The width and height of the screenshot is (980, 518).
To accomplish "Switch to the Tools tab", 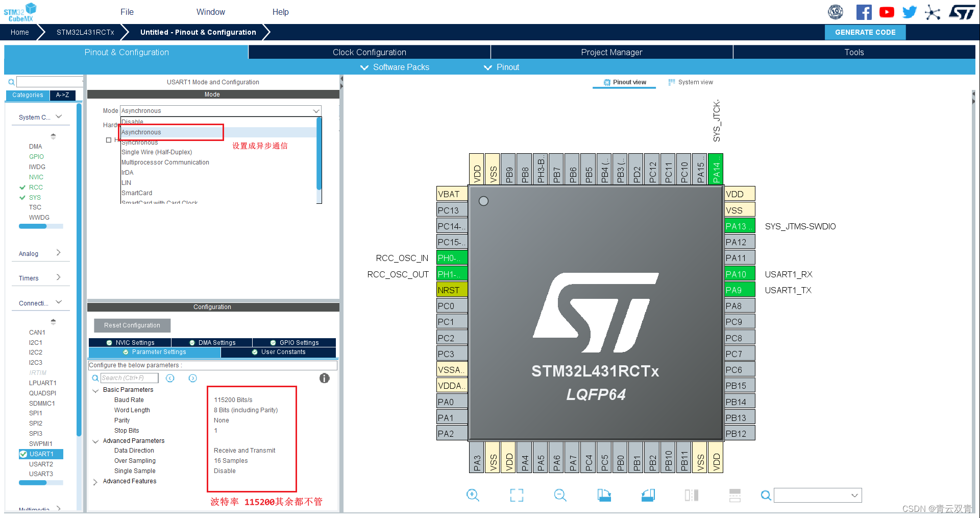I will click(854, 52).
